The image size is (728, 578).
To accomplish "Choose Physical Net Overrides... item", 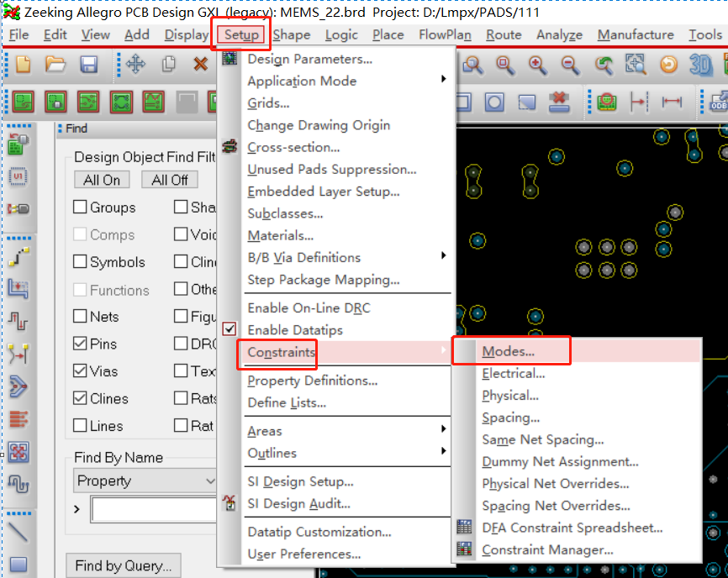I will (556, 483).
